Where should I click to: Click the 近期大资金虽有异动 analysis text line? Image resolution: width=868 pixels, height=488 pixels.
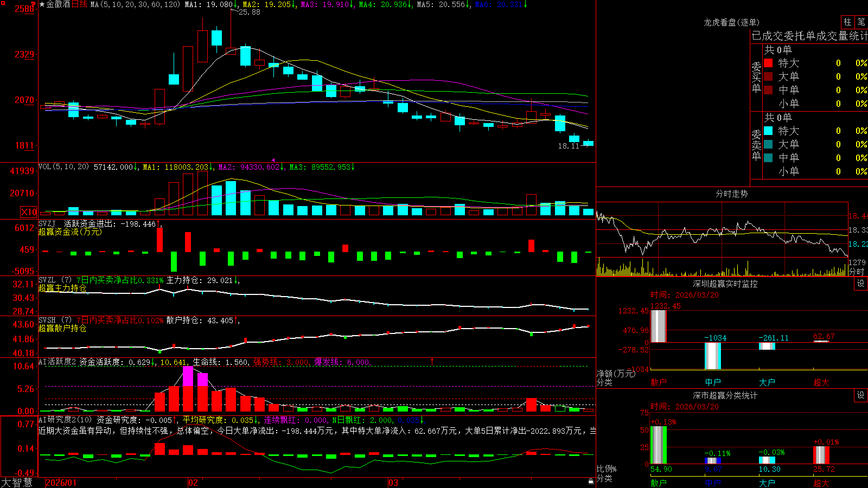(x=317, y=431)
